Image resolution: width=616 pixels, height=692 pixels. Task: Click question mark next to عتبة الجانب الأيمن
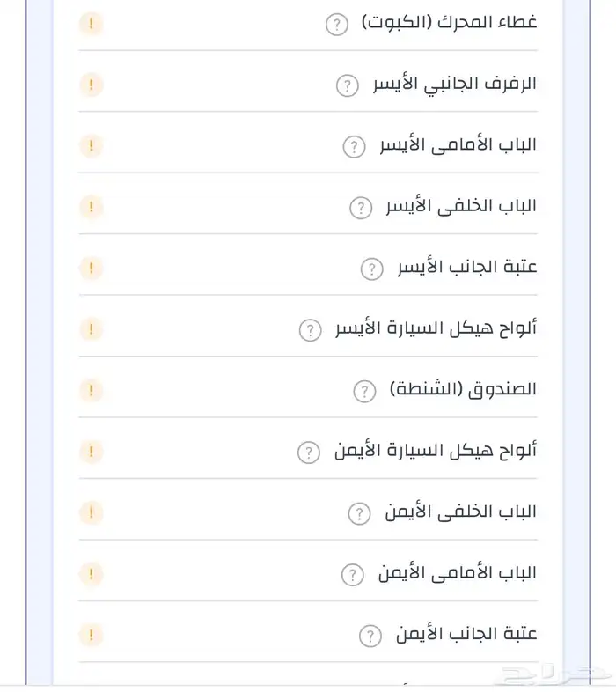coord(370,636)
